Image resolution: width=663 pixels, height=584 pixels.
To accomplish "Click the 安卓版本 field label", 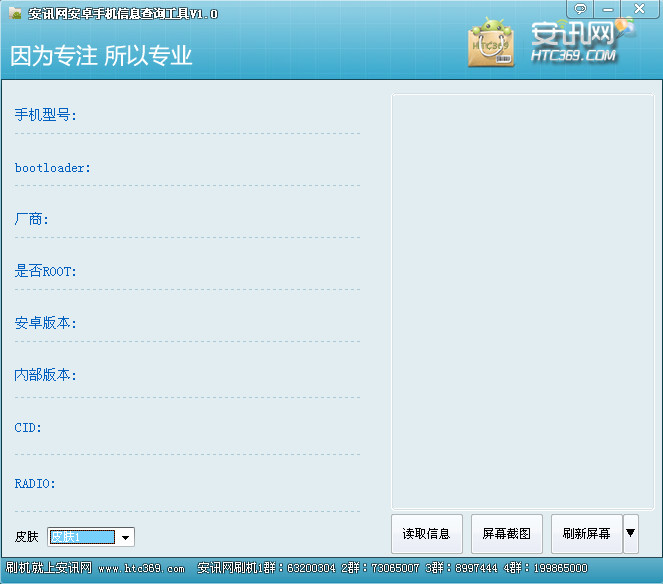I will [x=45, y=323].
